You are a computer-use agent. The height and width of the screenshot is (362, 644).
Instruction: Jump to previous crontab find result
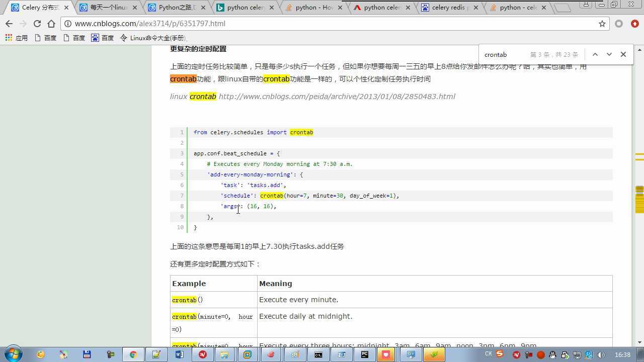[595, 54]
